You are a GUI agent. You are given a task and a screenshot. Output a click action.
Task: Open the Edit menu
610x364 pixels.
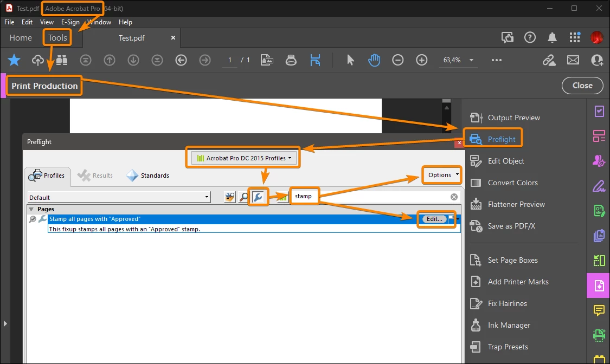coord(27,22)
